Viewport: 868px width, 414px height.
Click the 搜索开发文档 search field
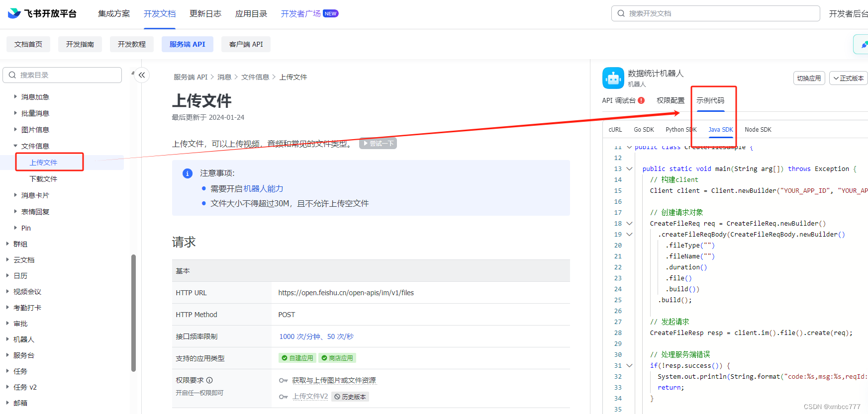tap(716, 13)
